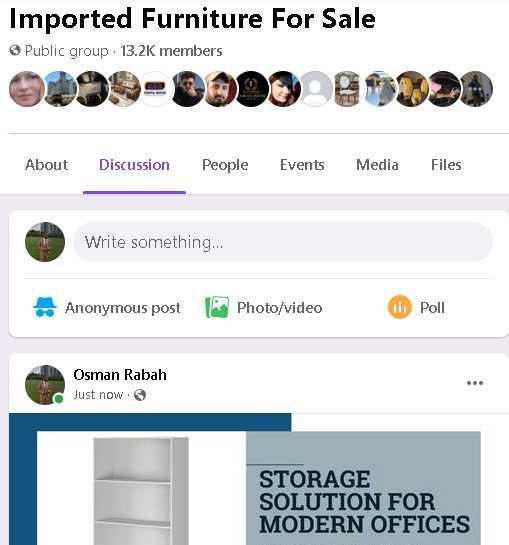Select the Discussion tab

coord(134,165)
